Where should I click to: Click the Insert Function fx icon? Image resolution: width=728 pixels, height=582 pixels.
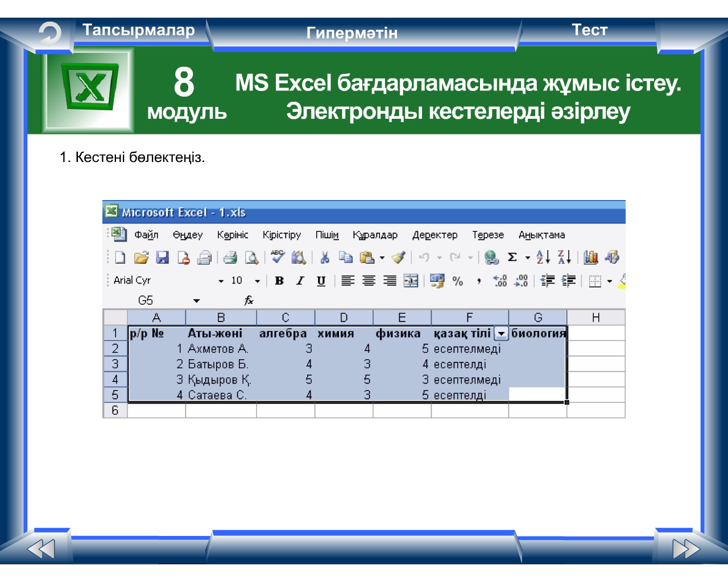249,301
